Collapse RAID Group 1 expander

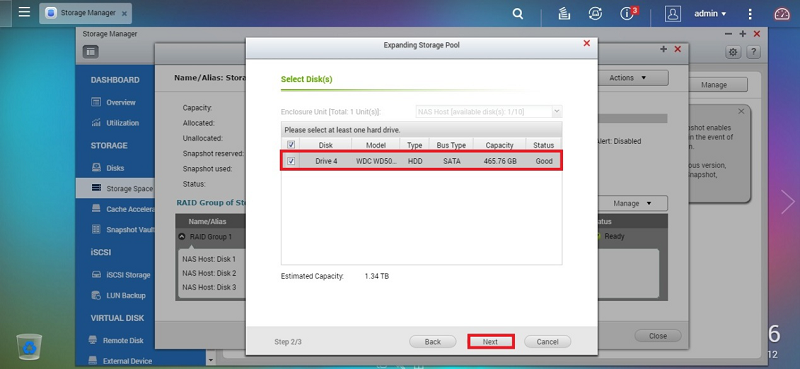(182, 237)
